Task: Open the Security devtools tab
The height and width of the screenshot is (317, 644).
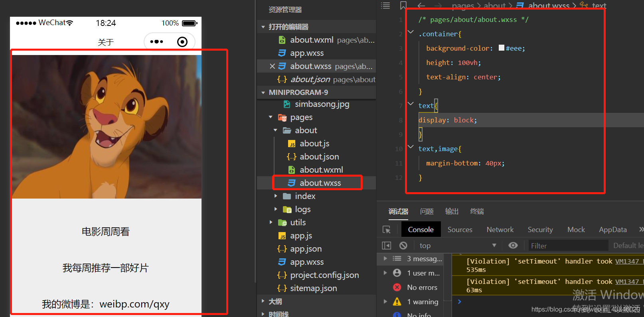Action: (x=540, y=229)
